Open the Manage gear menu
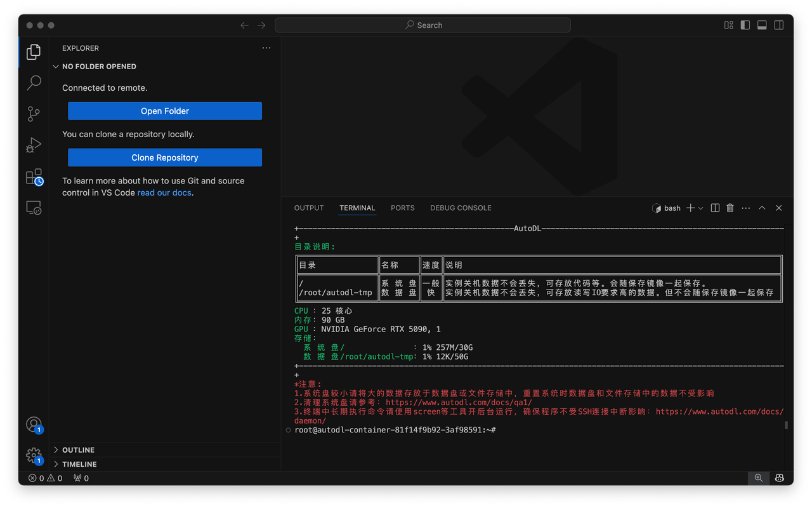 pos(34,455)
